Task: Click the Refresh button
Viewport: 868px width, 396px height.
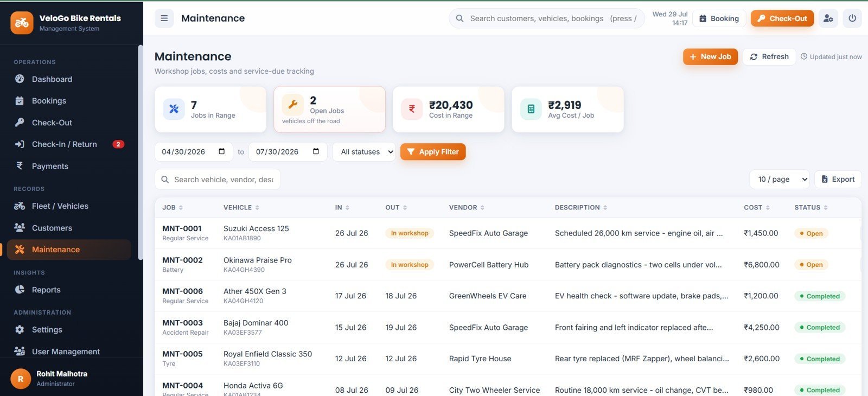Action: point(769,56)
